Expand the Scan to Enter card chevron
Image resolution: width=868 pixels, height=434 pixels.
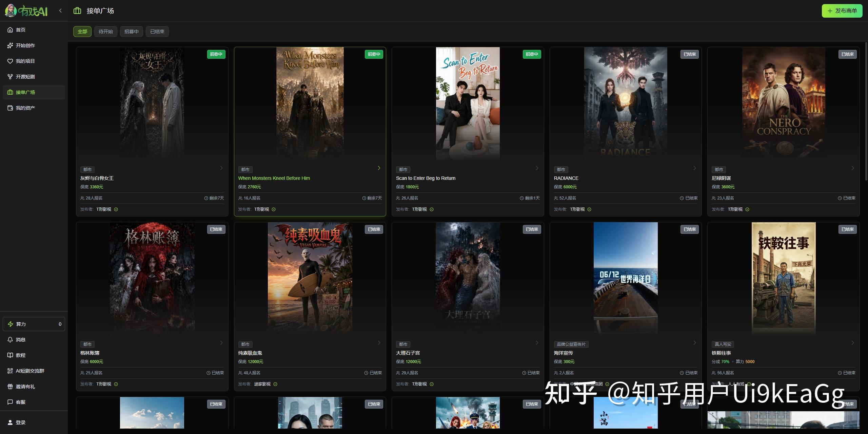[537, 168]
